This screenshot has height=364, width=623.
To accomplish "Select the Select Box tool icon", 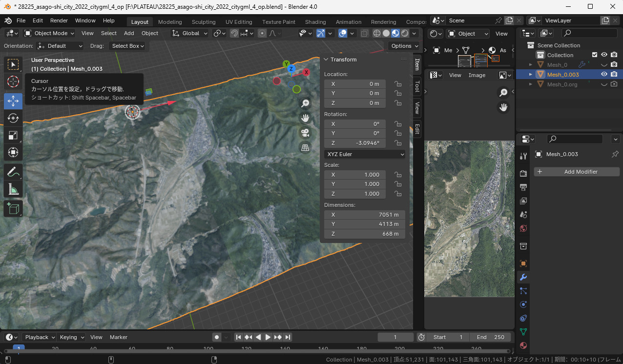I will [13, 64].
